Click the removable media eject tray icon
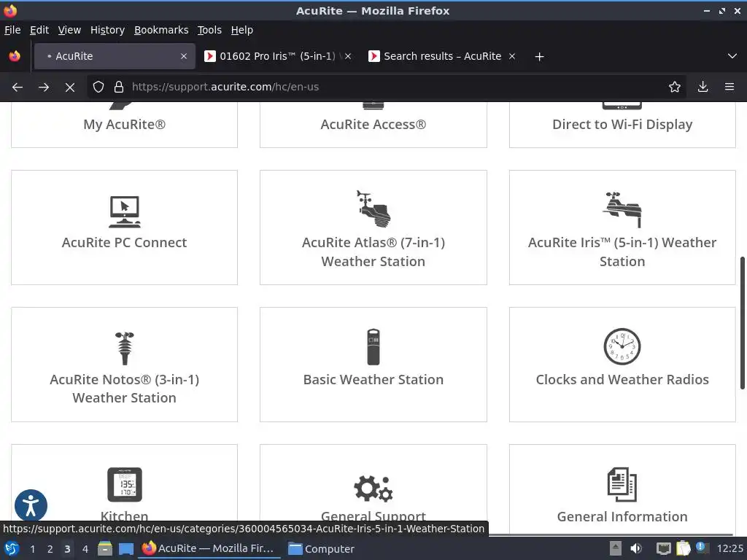Viewport: 747px width, 560px height. pos(616,548)
